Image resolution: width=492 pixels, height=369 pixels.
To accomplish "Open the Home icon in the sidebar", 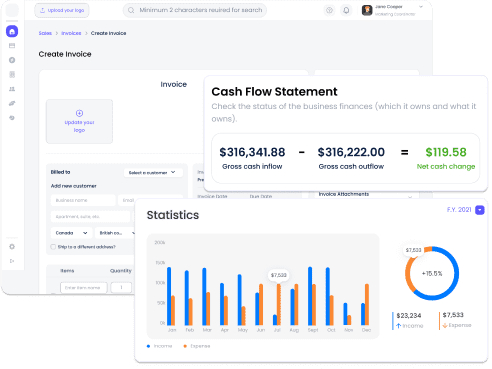I will pyautogui.click(x=12, y=31).
